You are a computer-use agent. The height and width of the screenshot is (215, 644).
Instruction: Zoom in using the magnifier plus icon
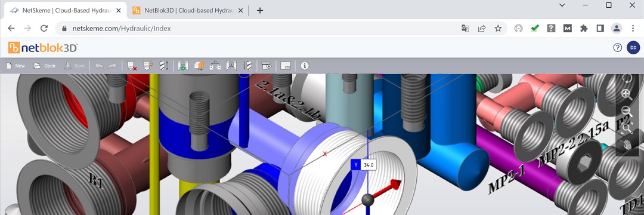(x=626, y=94)
